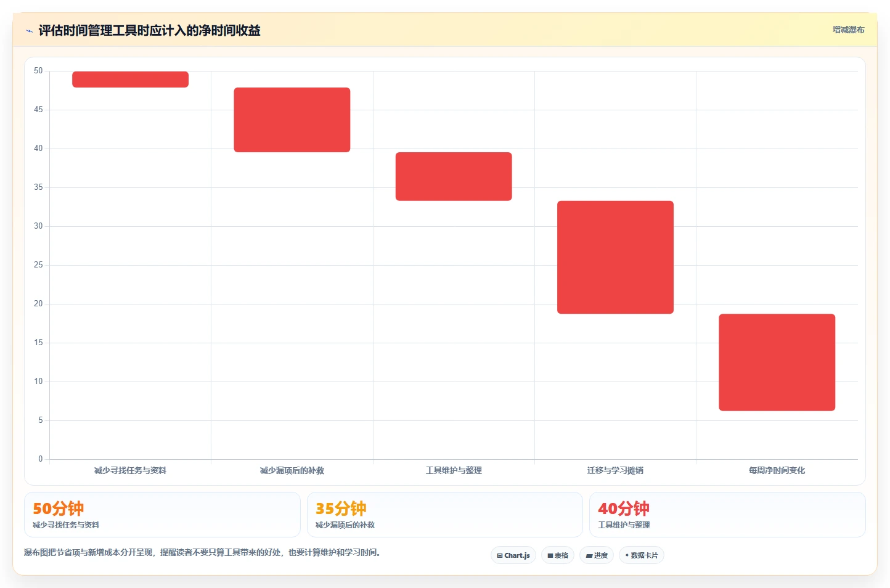Screen dimensions: 890x588
Task: Click the x-axis label 工具维护与整理
Action: pyautogui.click(x=454, y=470)
